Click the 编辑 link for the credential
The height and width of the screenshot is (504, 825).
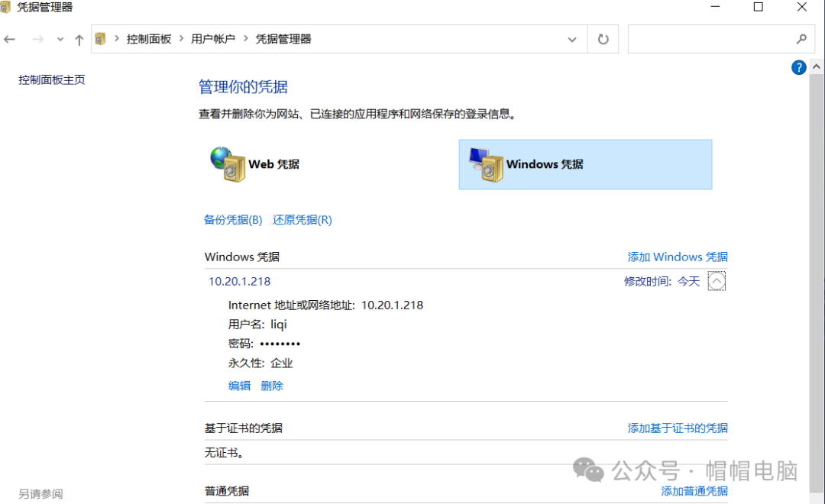point(239,386)
